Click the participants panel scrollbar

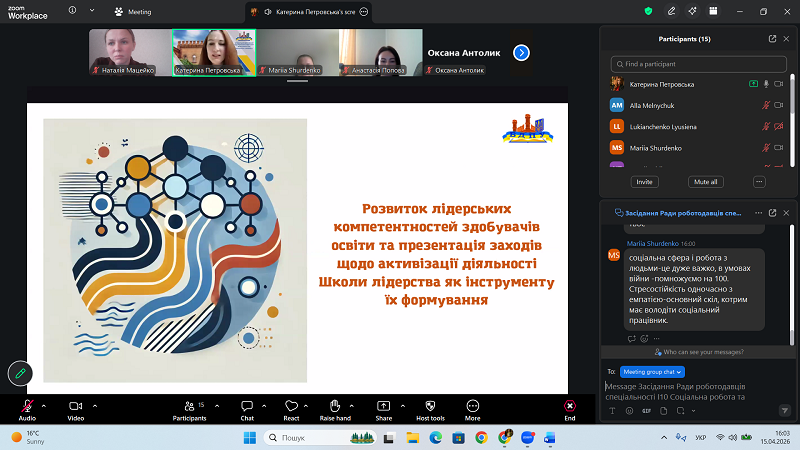[x=793, y=100]
